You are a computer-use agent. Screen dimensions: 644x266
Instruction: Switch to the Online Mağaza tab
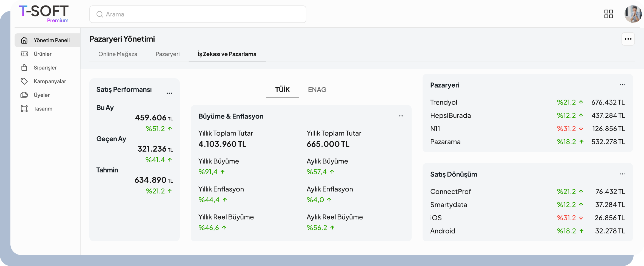point(118,54)
